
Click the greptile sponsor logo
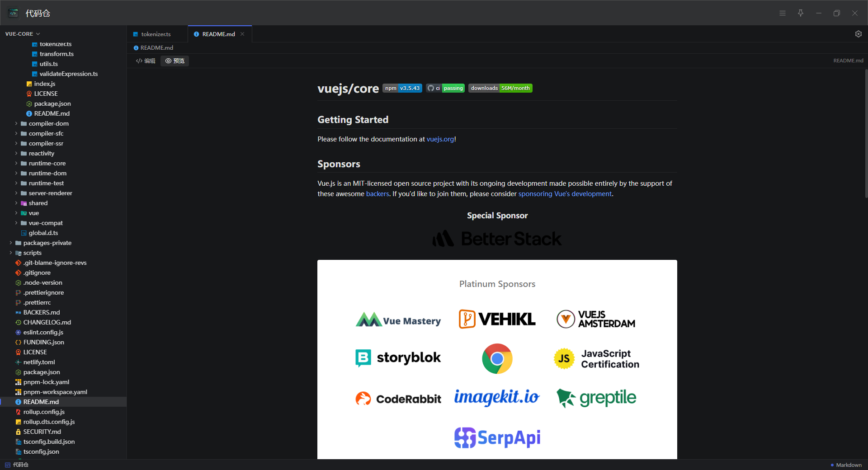(x=596, y=398)
